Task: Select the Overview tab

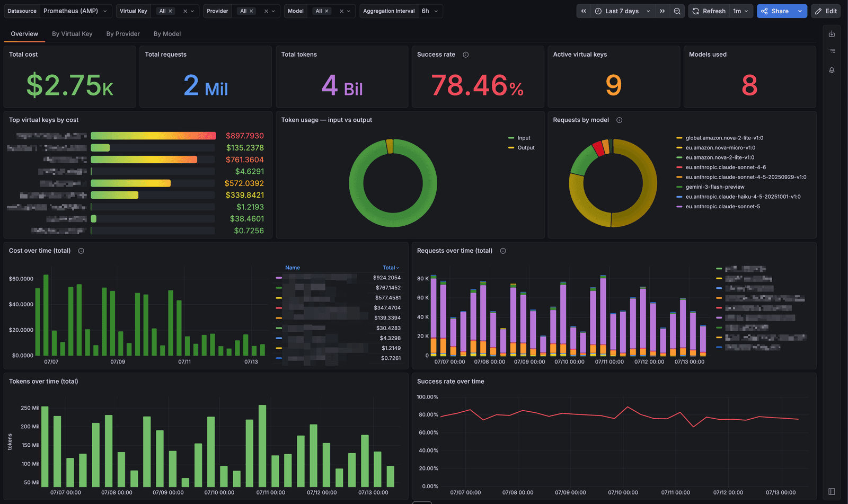Action: [x=24, y=34]
